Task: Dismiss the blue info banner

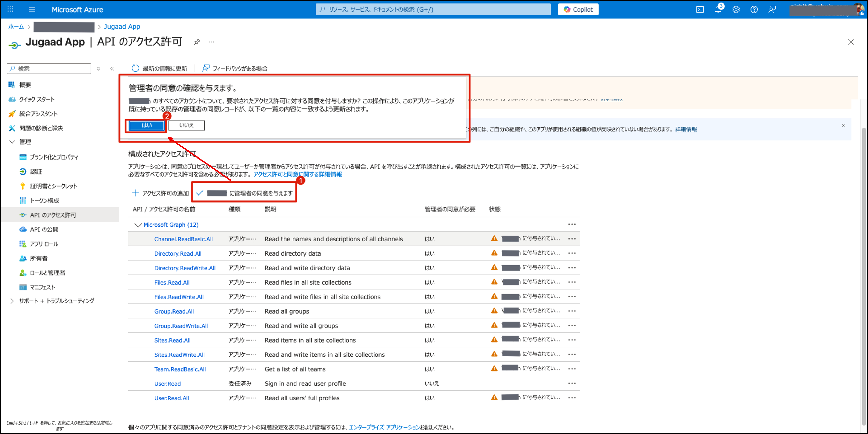Action: click(x=843, y=126)
